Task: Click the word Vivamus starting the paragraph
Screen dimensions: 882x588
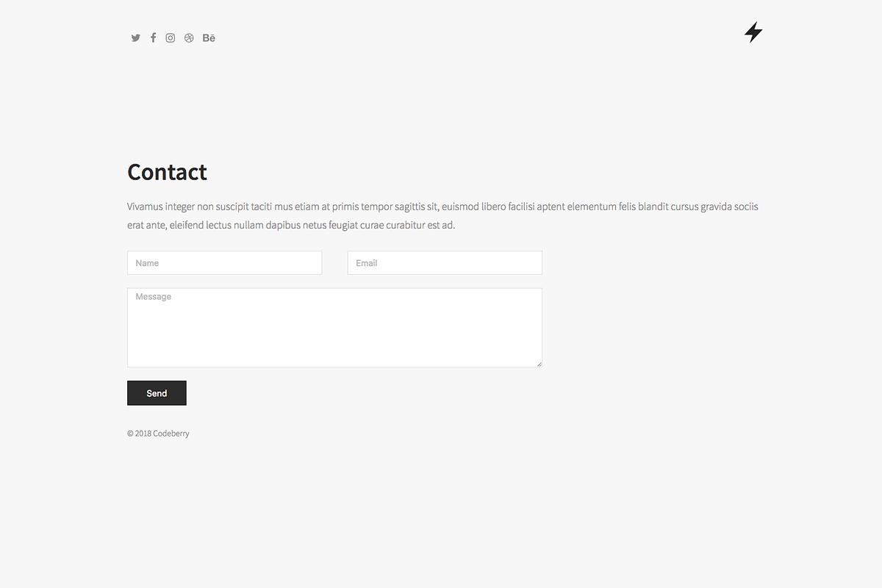Action: click(x=145, y=207)
